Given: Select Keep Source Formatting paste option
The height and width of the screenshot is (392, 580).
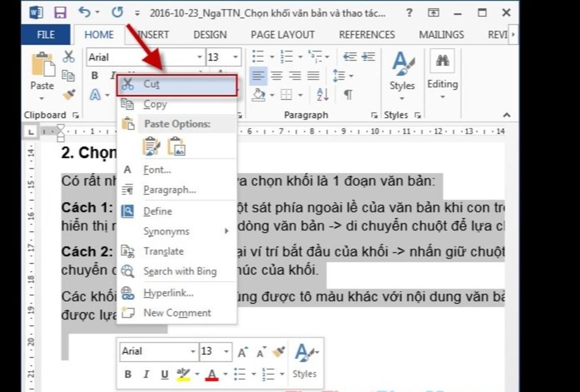Looking at the screenshot, I should 151,147.
